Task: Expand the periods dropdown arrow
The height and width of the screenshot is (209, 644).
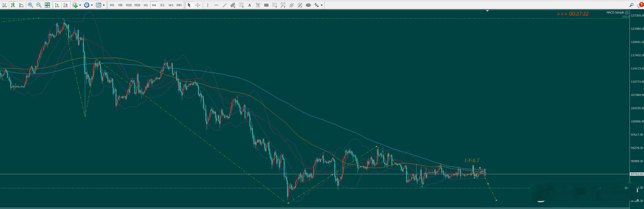Action: click(x=92, y=5)
